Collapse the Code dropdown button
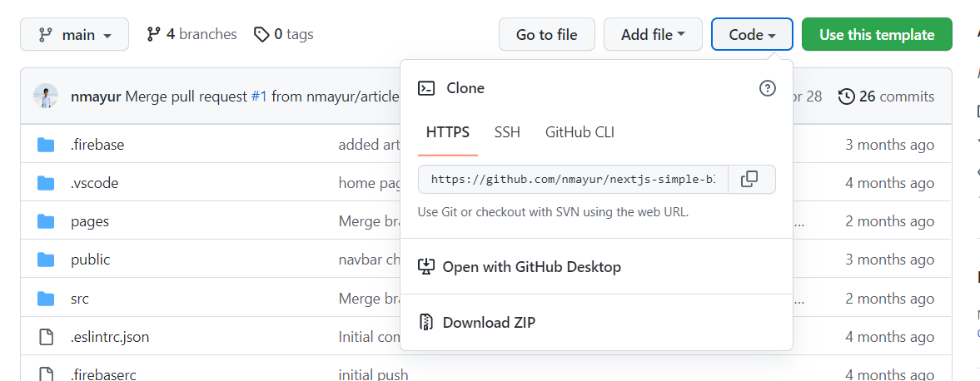 pyautogui.click(x=752, y=34)
